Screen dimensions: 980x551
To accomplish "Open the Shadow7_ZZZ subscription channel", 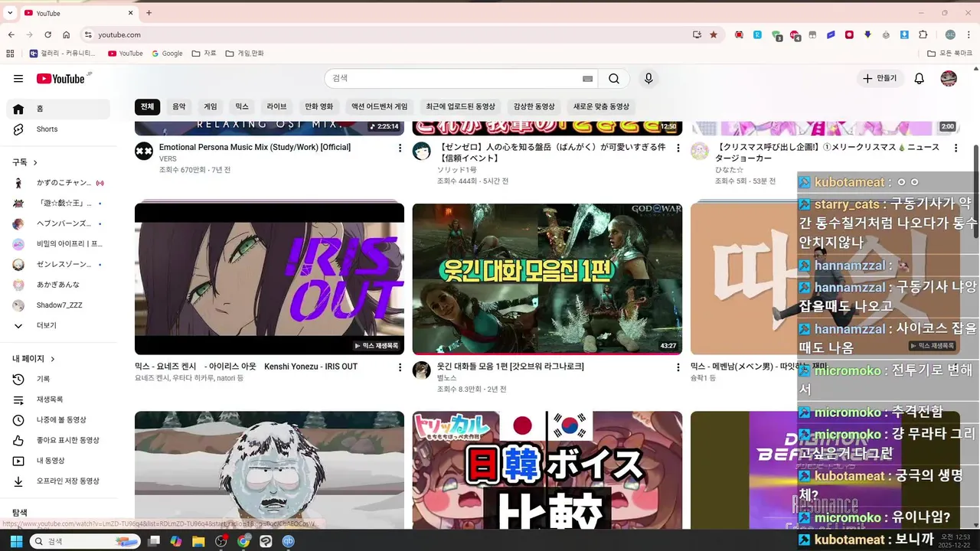I will pos(58,305).
